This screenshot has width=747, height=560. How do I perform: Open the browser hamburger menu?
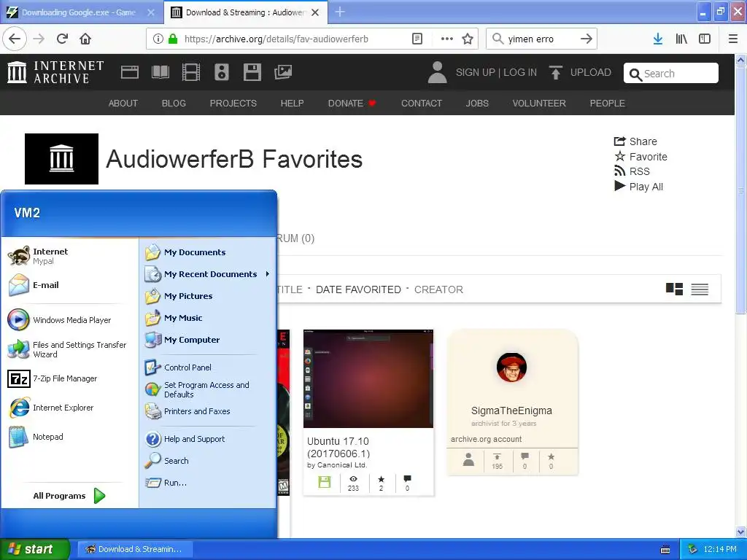click(733, 39)
